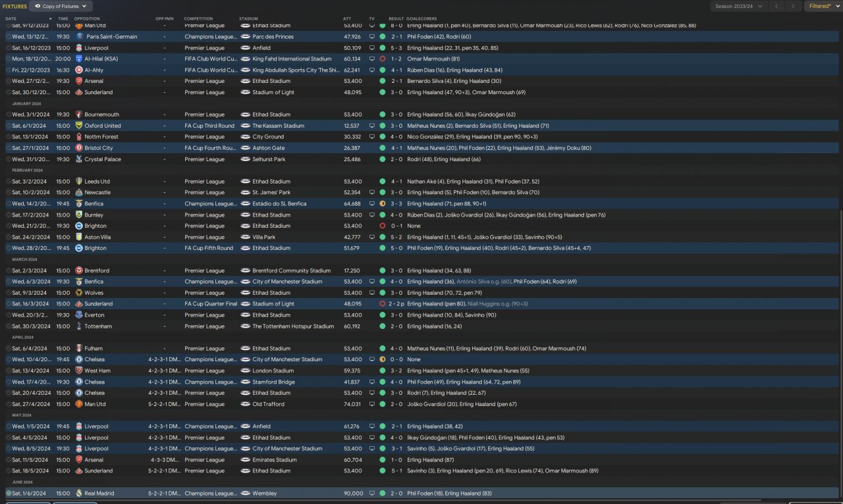
Task: Sort by the Att column header
Action: pyautogui.click(x=347, y=18)
